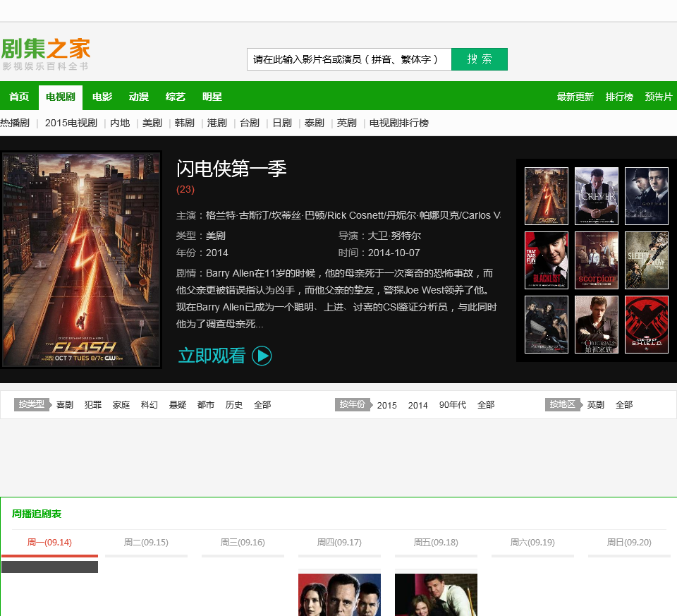Select the Blacklist poster thumbnail
The height and width of the screenshot is (616, 677).
[x=546, y=260]
